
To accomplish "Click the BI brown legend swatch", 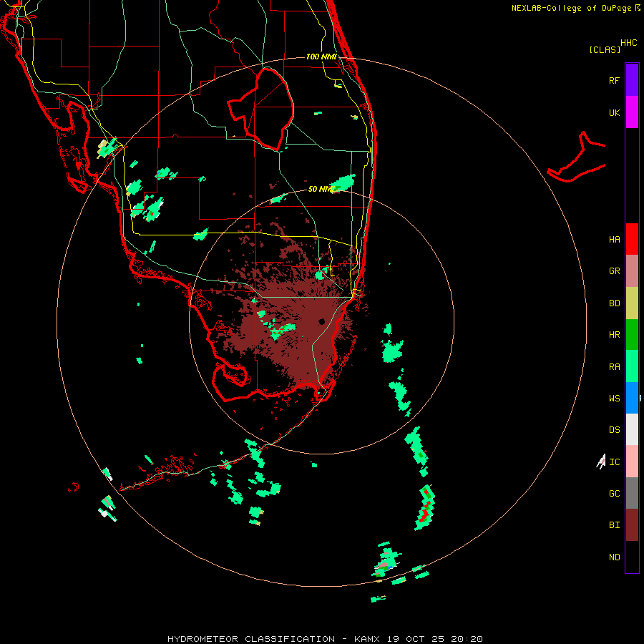I will tap(632, 525).
